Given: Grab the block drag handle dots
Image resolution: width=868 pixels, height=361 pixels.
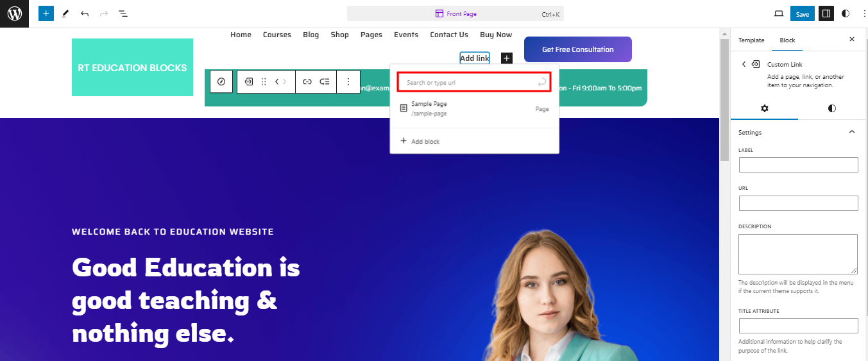Looking at the screenshot, I should click(x=263, y=81).
